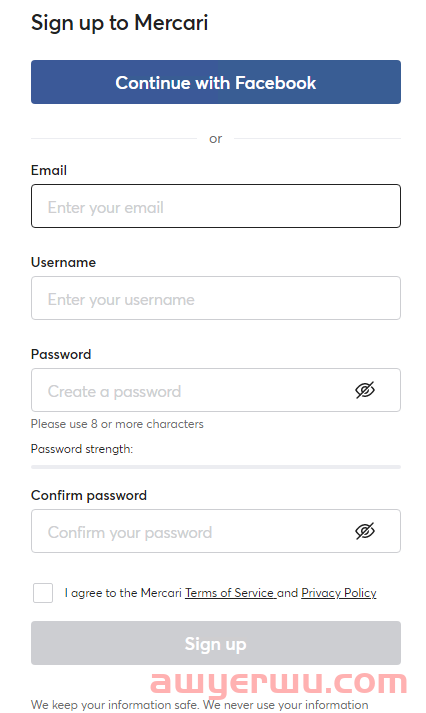This screenshot has width=426, height=713.
Task: Toggle visibility eye icon in Confirm password field
Action: [x=365, y=531]
